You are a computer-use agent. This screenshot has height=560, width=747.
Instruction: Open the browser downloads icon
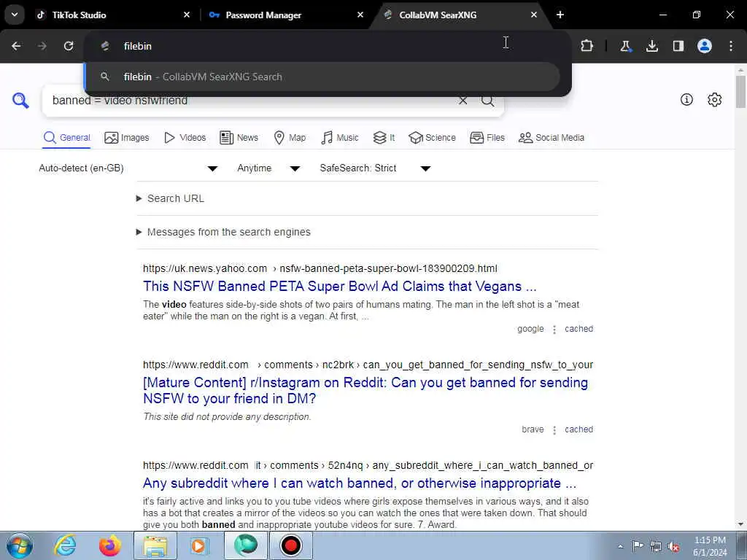[x=652, y=46]
